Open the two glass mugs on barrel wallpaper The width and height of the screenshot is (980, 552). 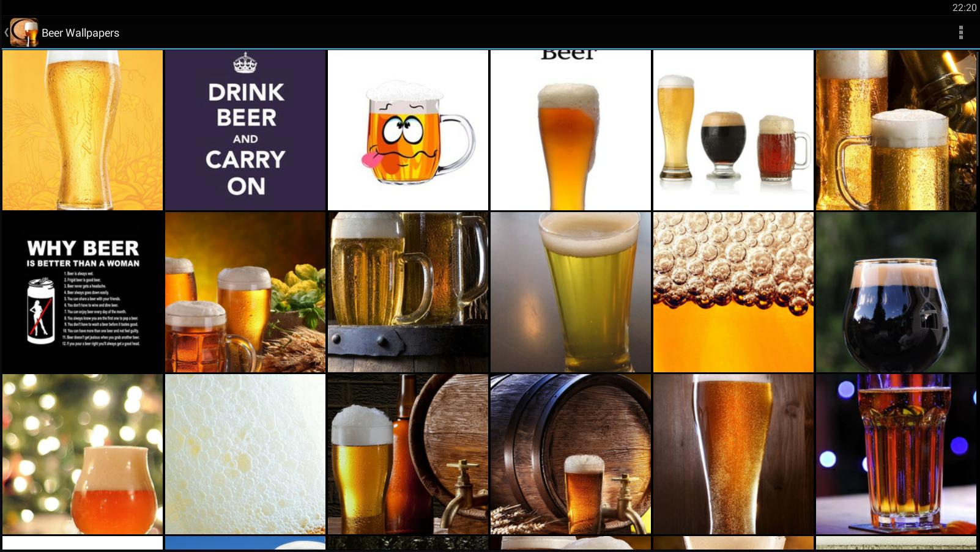pos(408,292)
